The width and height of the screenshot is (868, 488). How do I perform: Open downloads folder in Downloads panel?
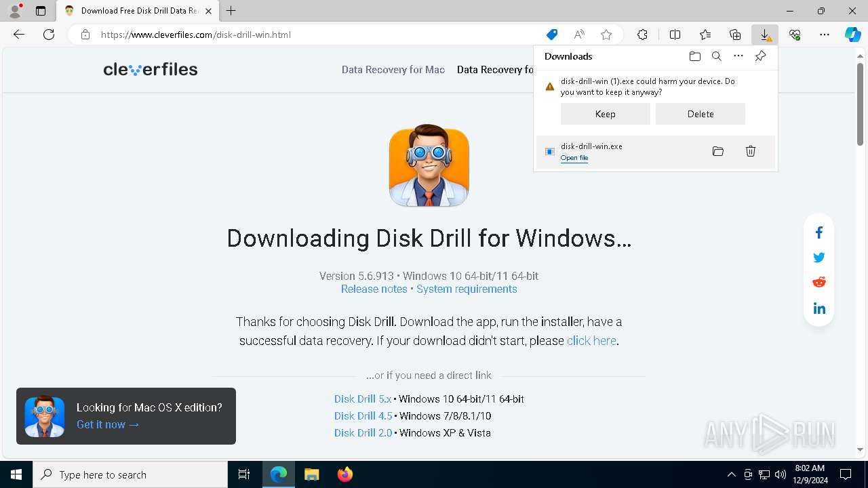pos(694,56)
